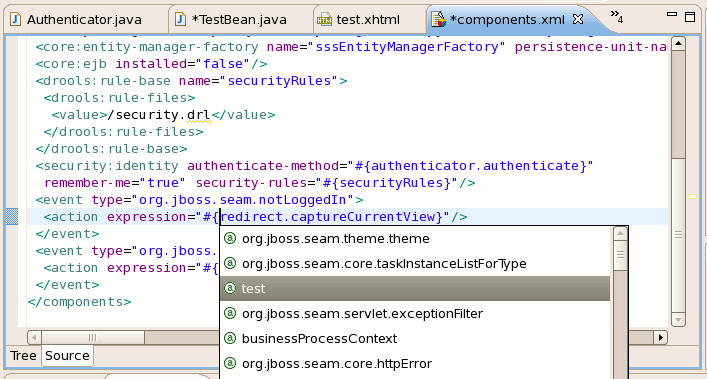Click the sssEntityManagerFactory attribute value
The height and width of the screenshot is (379, 707).
[x=407, y=47]
